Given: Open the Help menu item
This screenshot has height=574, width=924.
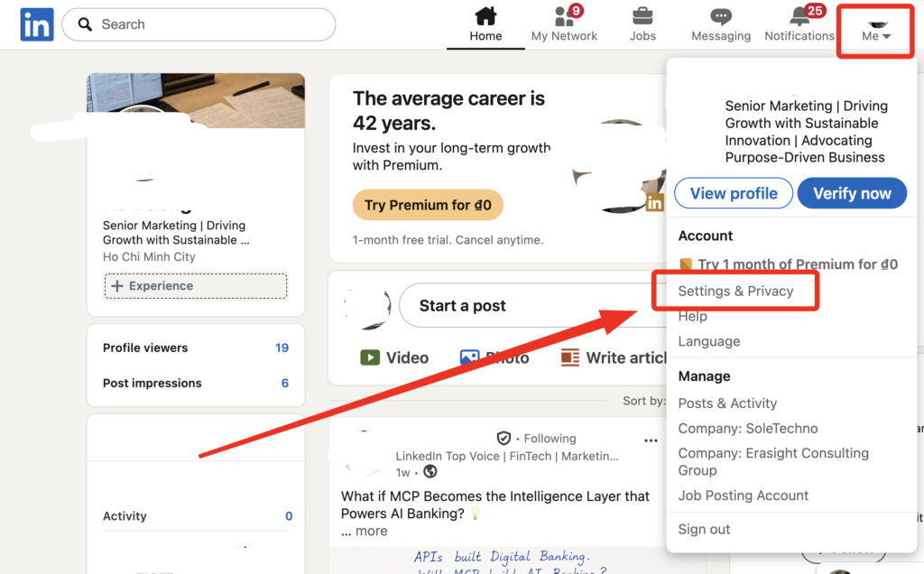Looking at the screenshot, I should tap(692, 317).
